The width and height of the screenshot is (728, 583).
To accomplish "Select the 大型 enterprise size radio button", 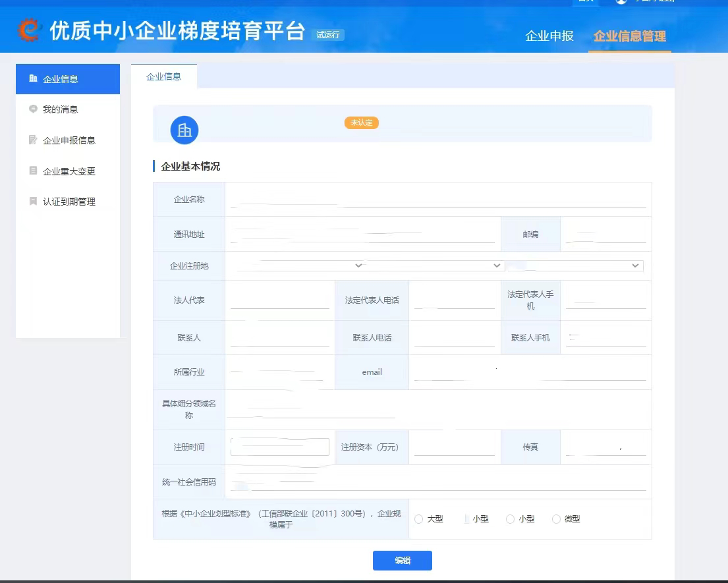I will pyautogui.click(x=419, y=519).
